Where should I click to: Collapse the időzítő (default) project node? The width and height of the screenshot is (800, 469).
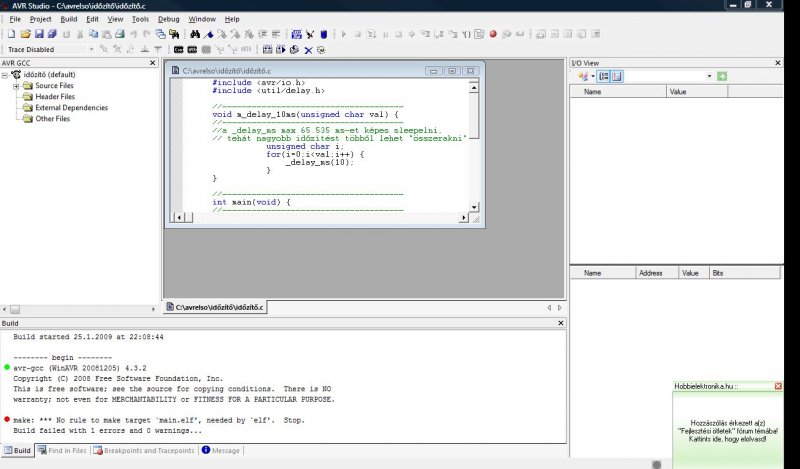tap(5, 75)
